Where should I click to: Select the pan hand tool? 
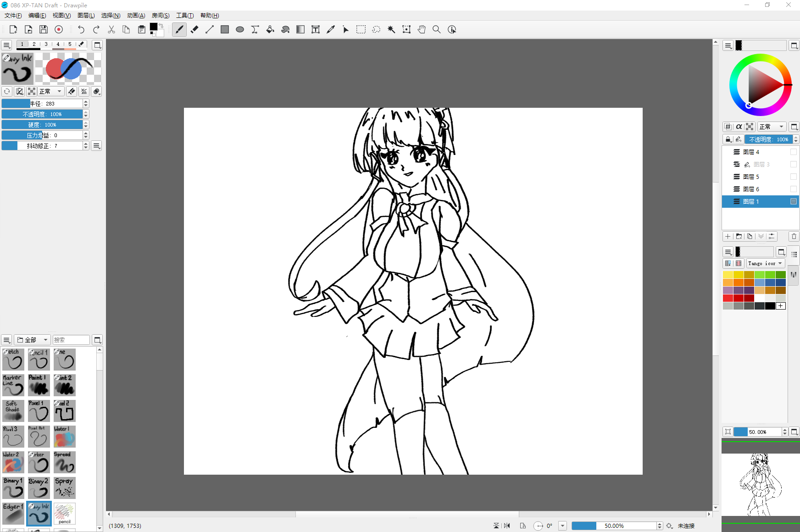(422, 29)
